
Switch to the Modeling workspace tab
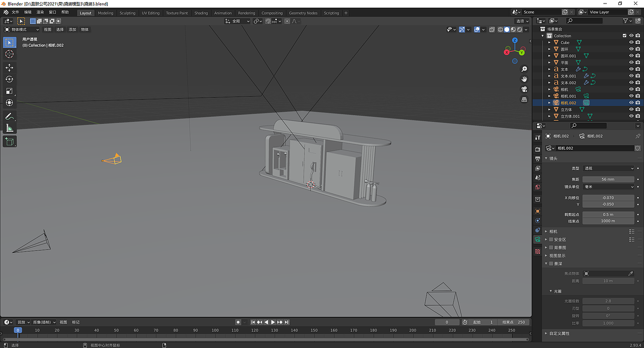(x=106, y=13)
